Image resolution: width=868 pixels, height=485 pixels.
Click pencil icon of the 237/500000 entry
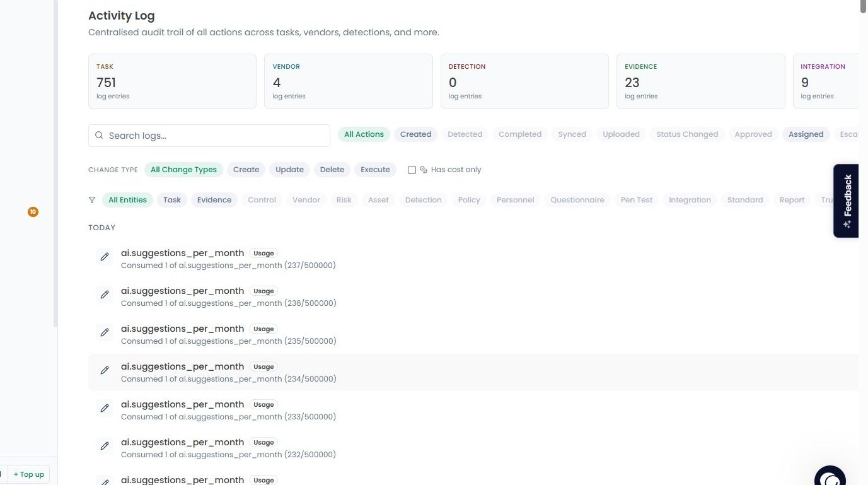click(x=105, y=257)
